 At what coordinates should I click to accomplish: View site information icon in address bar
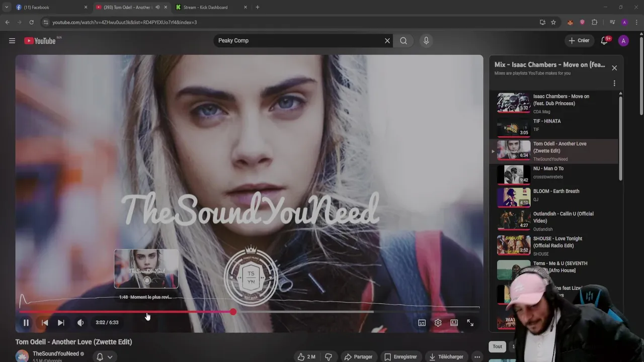click(46, 22)
